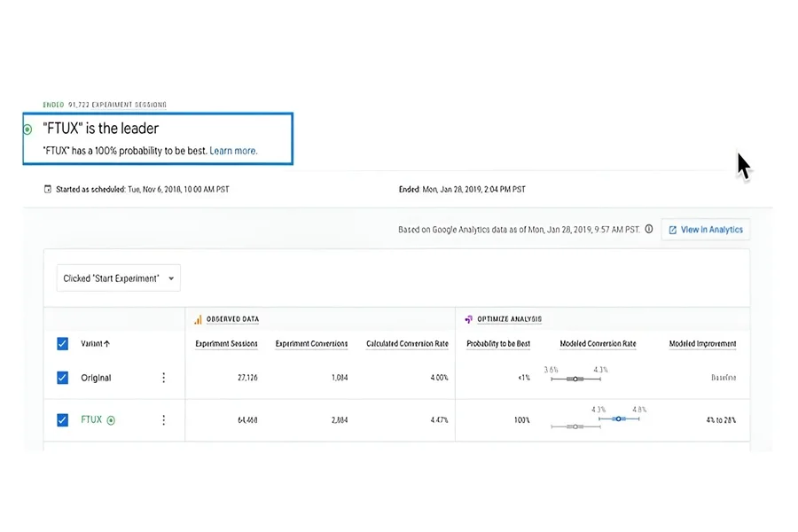Uncheck the Original variant checkbox
Screen dimensions: 798x532
coord(63,378)
